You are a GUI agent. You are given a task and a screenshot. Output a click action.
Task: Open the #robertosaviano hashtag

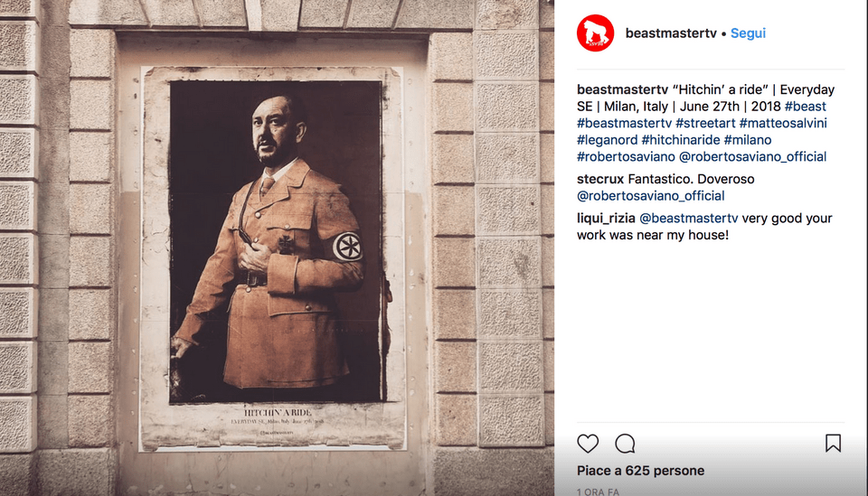(626, 156)
